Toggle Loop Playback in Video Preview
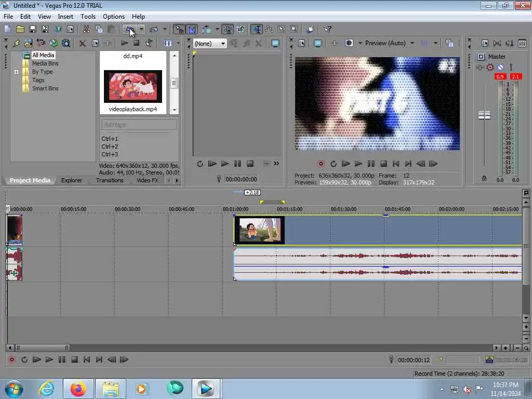Viewport: 532px width, 399px height. tap(334, 164)
